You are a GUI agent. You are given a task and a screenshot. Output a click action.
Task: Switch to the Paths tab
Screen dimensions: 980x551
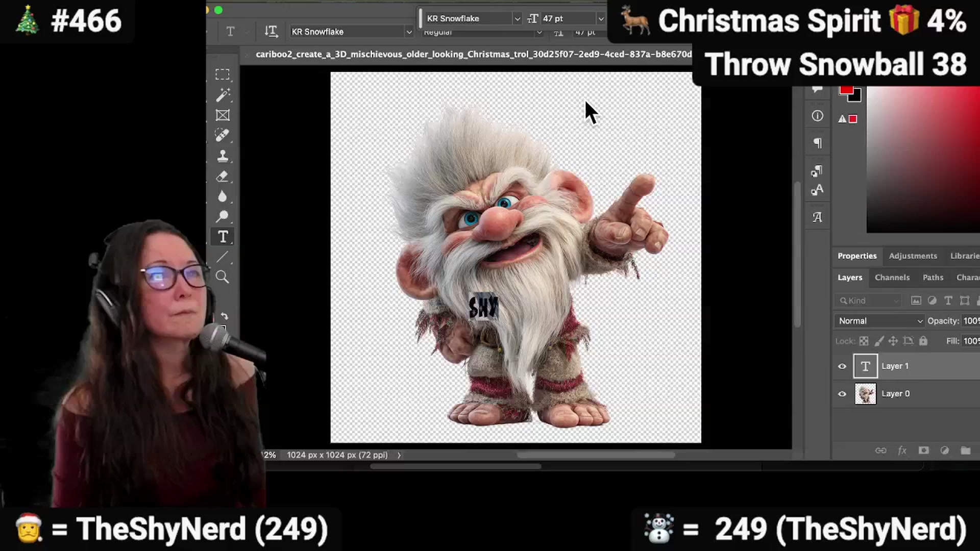(933, 278)
